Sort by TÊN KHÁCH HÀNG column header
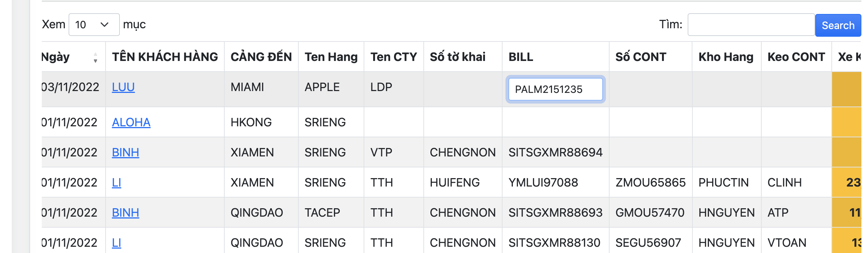The width and height of the screenshot is (868, 253). point(165,57)
